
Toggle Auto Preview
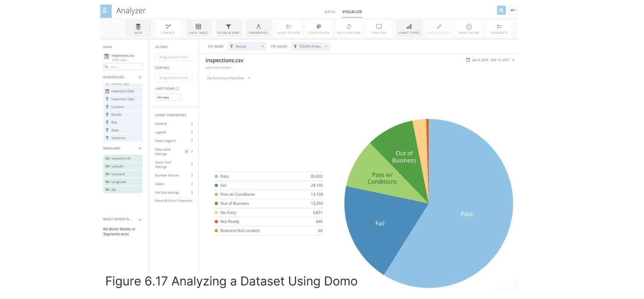coord(349,28)
